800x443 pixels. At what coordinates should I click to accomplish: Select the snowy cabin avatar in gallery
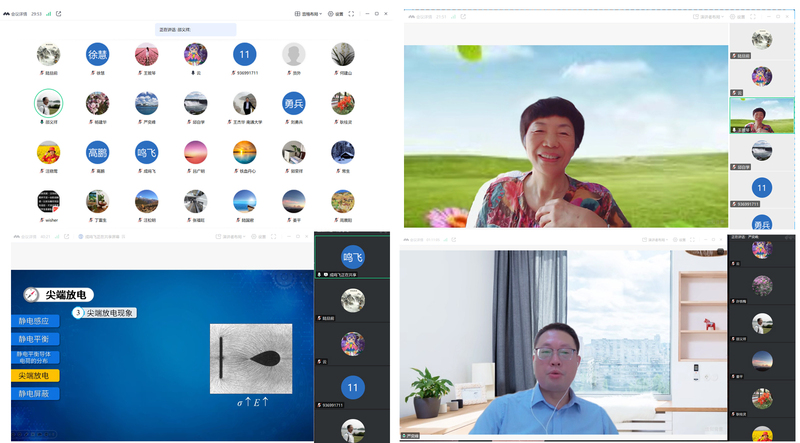342,153
